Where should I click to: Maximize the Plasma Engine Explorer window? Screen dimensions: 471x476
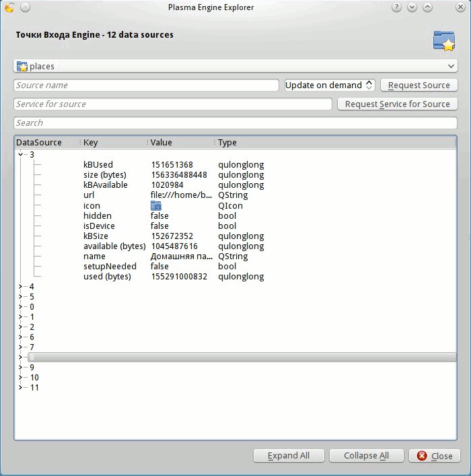tap(427, 7)
